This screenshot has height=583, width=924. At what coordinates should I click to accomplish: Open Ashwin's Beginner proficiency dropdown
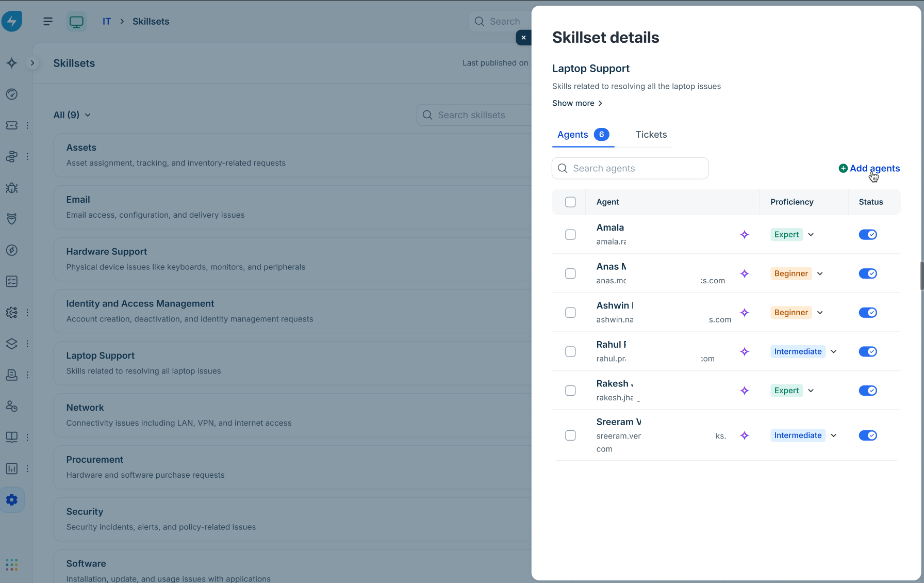click(x=797, y=313)
